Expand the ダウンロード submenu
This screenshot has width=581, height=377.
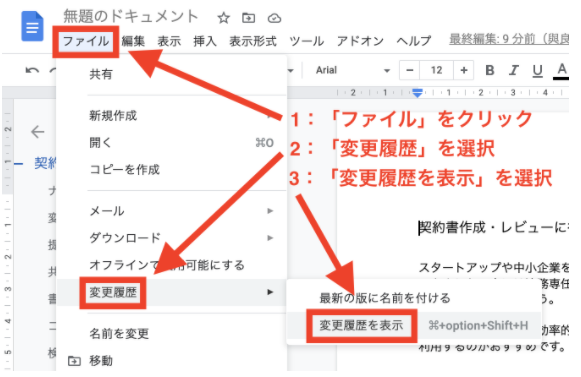click(172, 238)
